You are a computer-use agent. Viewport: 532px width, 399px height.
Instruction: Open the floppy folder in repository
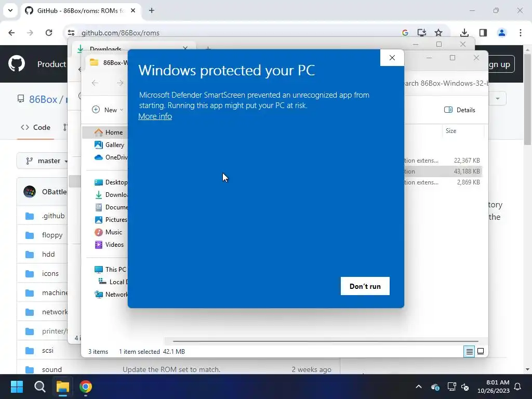click(52, 235)
